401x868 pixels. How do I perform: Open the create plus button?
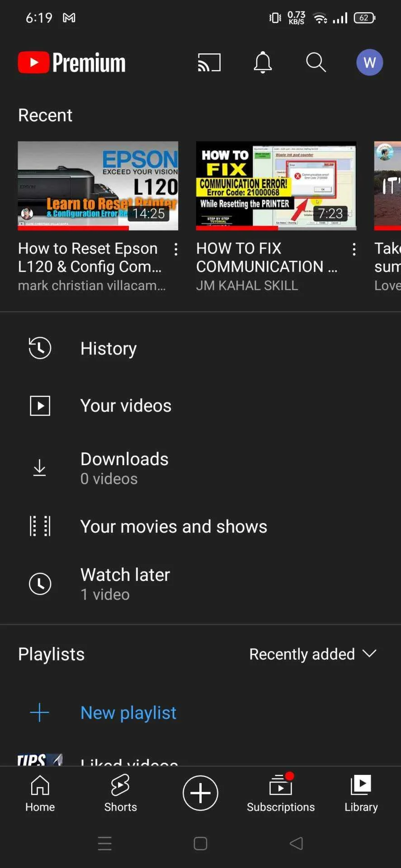pyautogui.click(x=200, y=793)
